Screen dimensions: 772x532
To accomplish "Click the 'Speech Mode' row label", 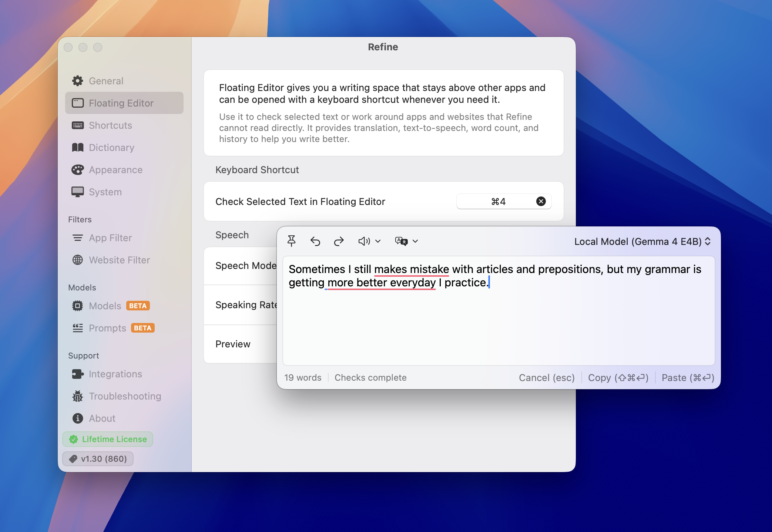I will 246,266.
